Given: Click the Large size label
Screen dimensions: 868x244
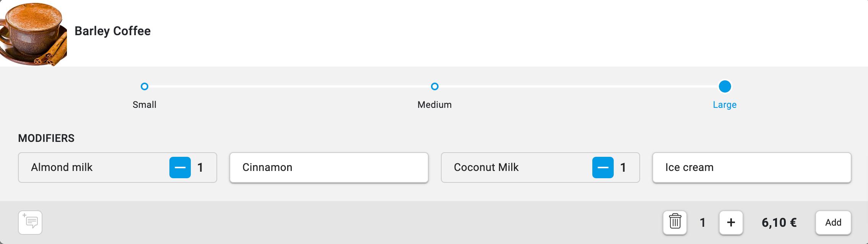Looking at the screenshot, I should (725, 105).
